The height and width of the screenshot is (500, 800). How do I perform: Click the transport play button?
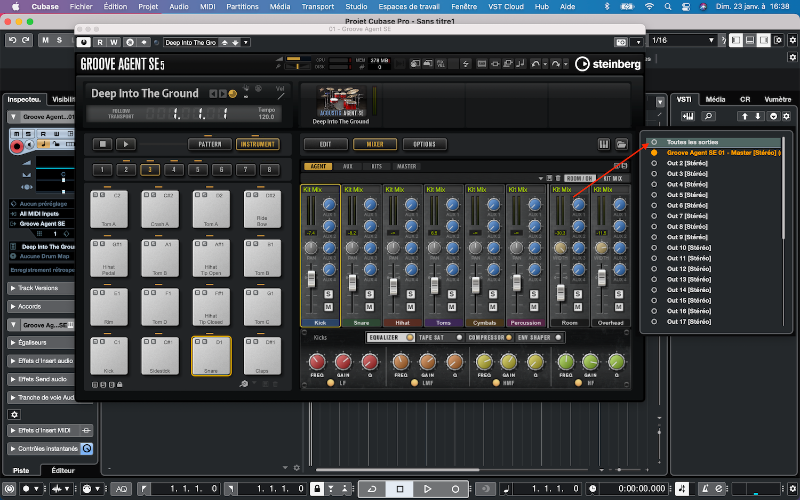point(428,489)
